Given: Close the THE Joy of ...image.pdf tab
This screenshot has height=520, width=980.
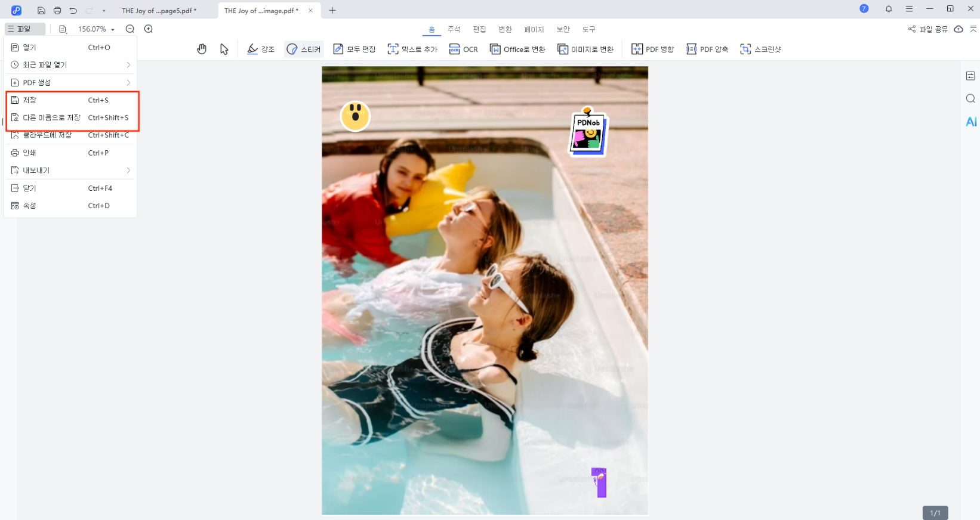Looking at the screenshot, I should (x=310, y=10).
